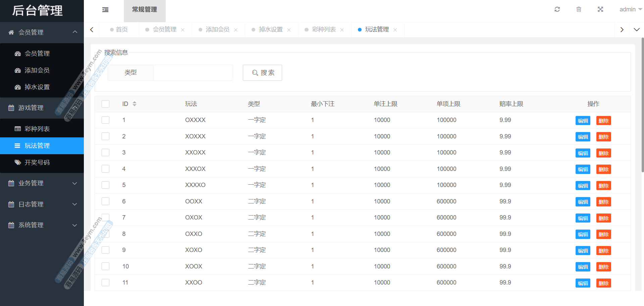Select the checkbox for row ID 6
This screenshot has height=306, width=644.
[x=106, y=201]
